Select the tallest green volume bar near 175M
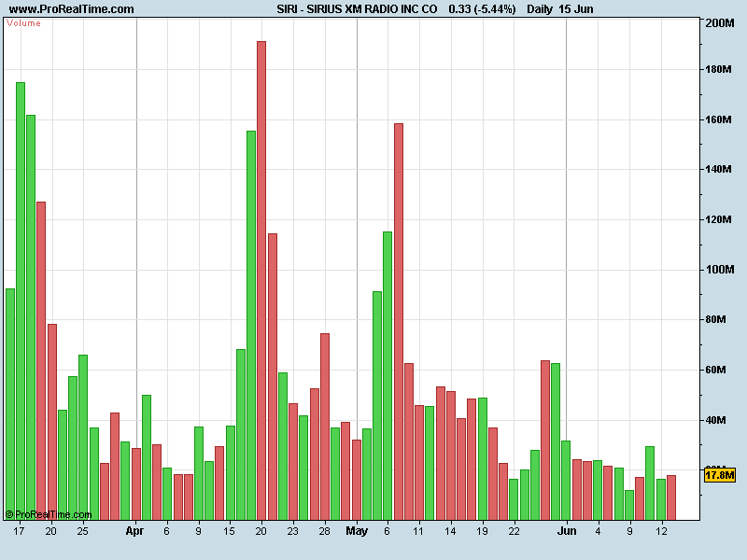 click(x=21, y=301)
